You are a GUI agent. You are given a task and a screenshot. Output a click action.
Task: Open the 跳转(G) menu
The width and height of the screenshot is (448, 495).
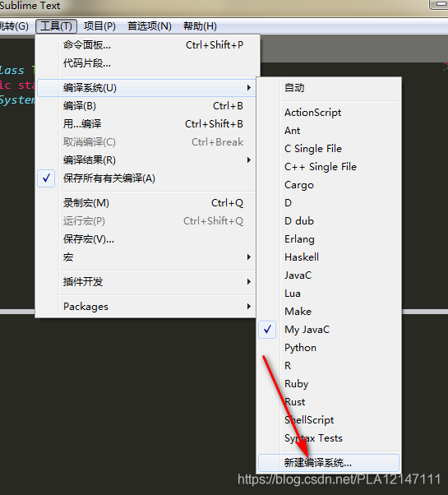tap(14, 25)
